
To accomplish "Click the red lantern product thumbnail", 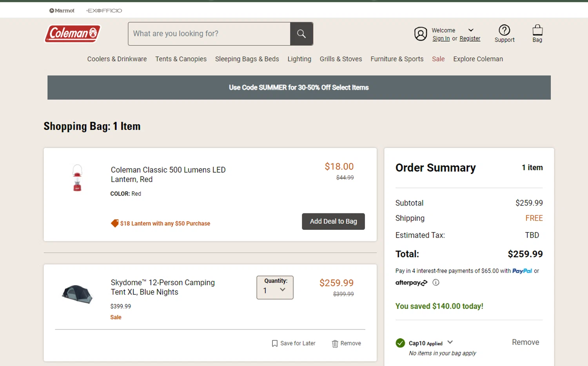I will pos(77,178).
